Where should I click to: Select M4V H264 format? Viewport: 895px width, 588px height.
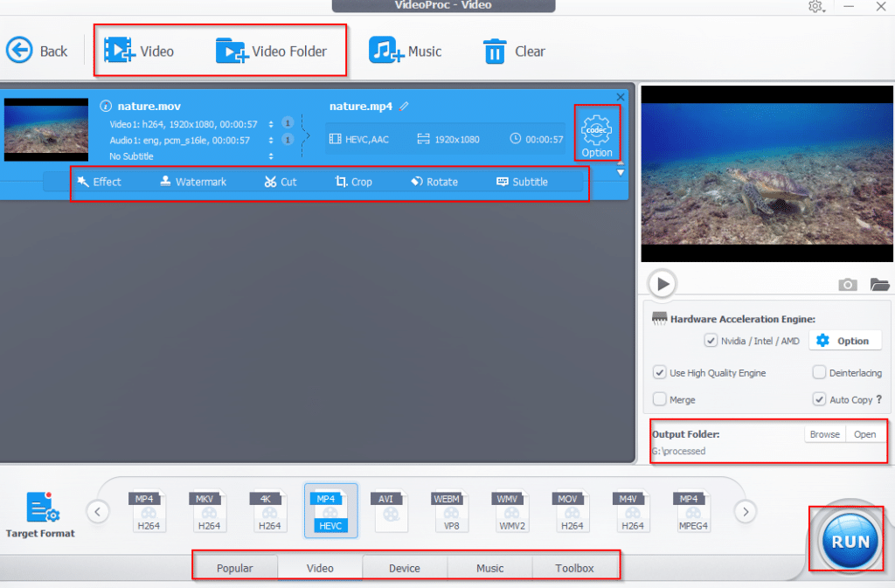click(x=632, y=511)
